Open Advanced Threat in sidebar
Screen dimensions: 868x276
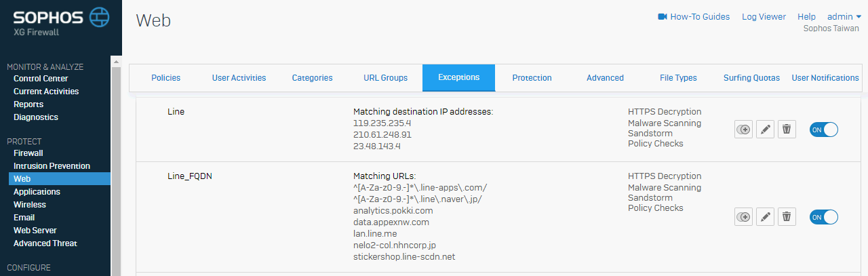(x=45, y=243)
